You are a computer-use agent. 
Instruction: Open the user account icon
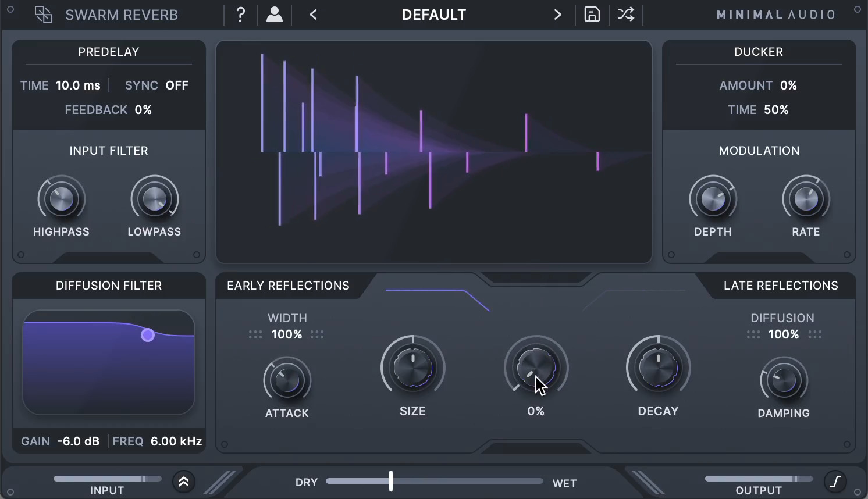point(275,15)
